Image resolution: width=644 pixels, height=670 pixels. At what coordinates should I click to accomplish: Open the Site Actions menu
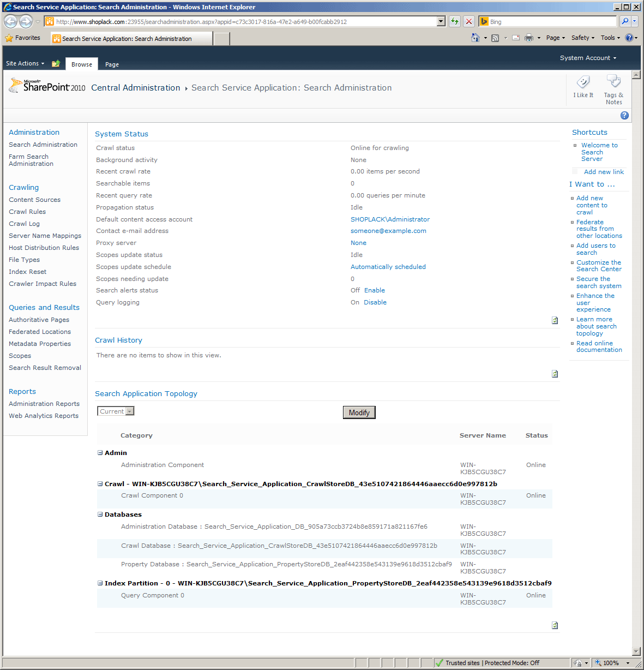tap(25, 63)
